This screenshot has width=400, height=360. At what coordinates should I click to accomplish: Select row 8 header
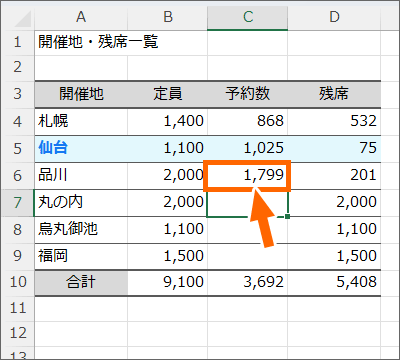[x=17, y=230]
